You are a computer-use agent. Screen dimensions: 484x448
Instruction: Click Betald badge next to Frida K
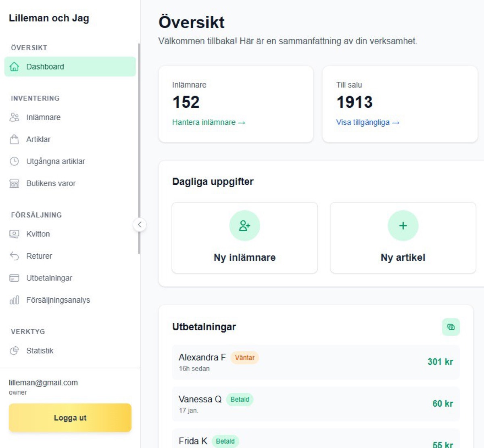[x=225, y=441]
